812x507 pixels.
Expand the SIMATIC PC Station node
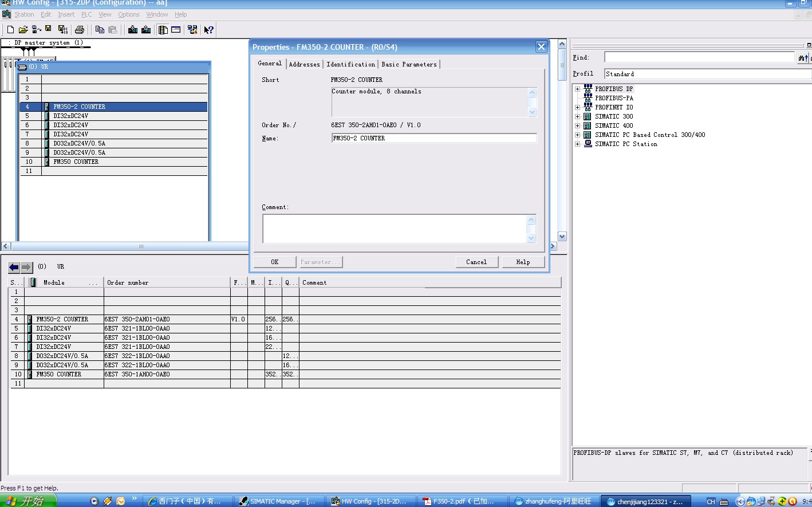coord(577,144)
